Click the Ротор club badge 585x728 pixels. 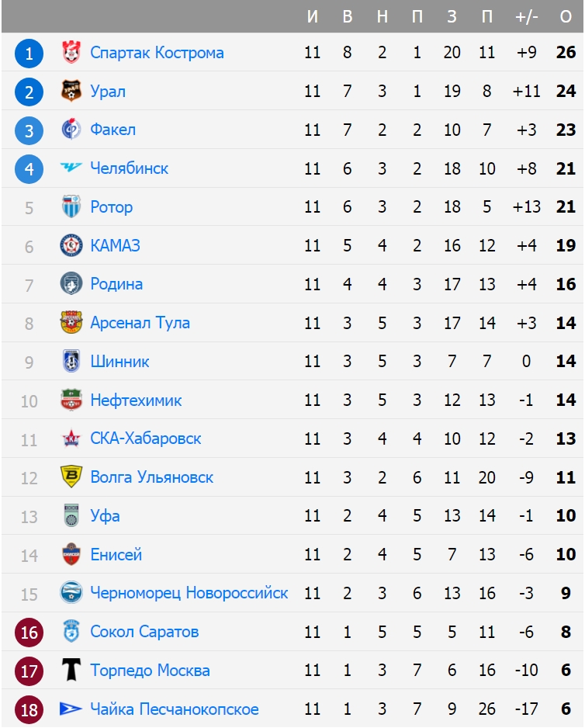tap(71, 207)
